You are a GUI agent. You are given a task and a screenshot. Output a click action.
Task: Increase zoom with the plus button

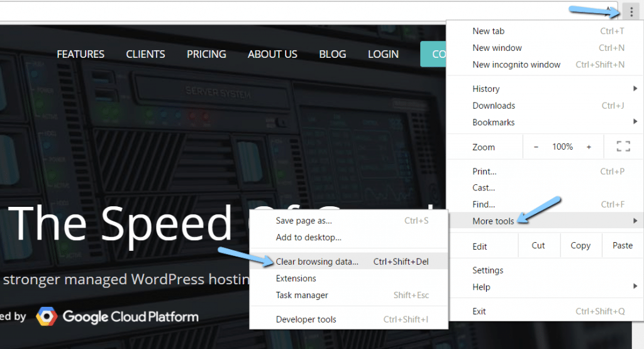[589, 147]
